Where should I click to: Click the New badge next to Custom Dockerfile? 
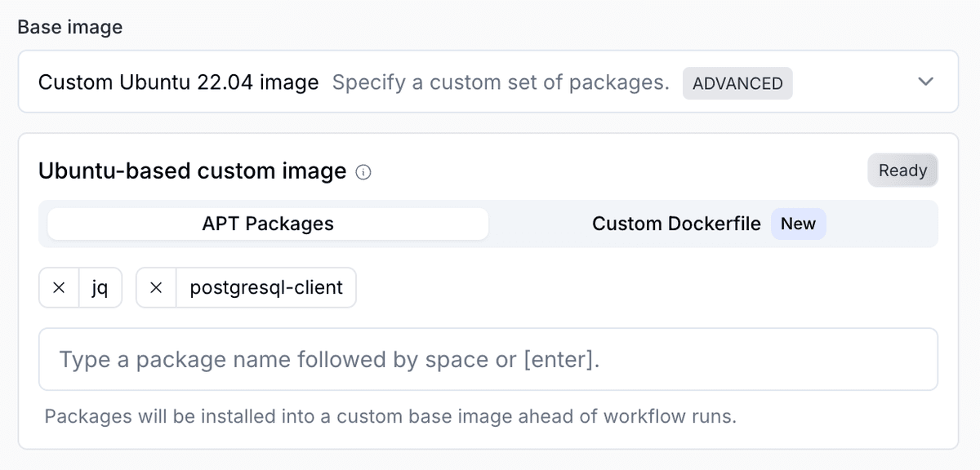coord(798,223)
